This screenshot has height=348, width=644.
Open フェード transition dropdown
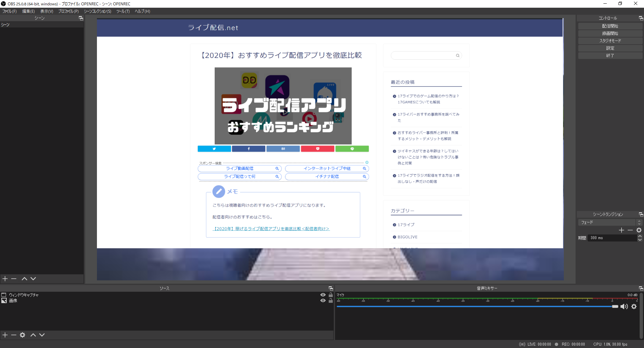[x=610, y=222]
